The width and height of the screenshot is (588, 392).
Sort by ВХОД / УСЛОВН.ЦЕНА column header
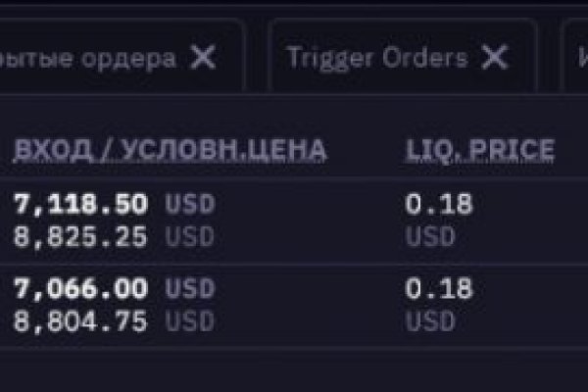171,150
